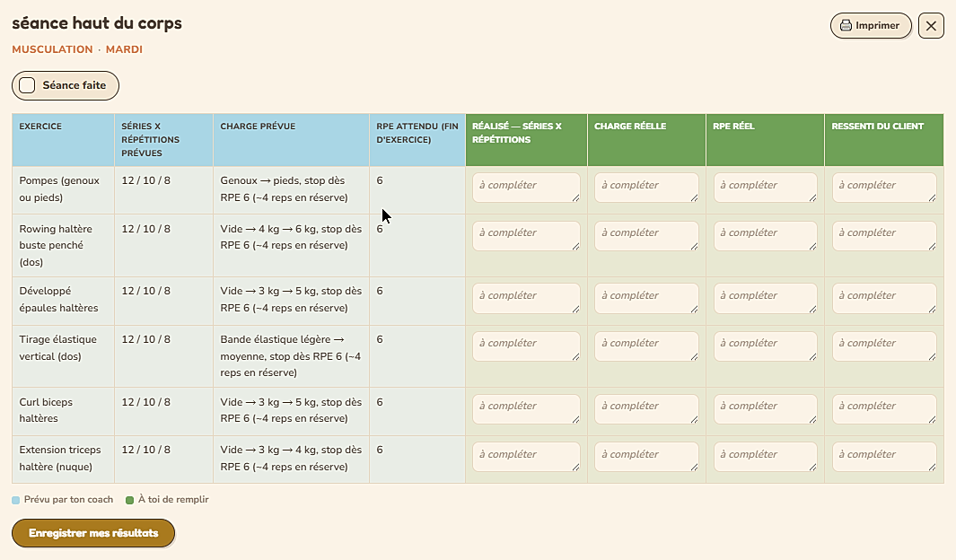This screenshot has width=956, height=560.
Task: Click Développé épaules haltères exercise cell
Action: point(64,300)
